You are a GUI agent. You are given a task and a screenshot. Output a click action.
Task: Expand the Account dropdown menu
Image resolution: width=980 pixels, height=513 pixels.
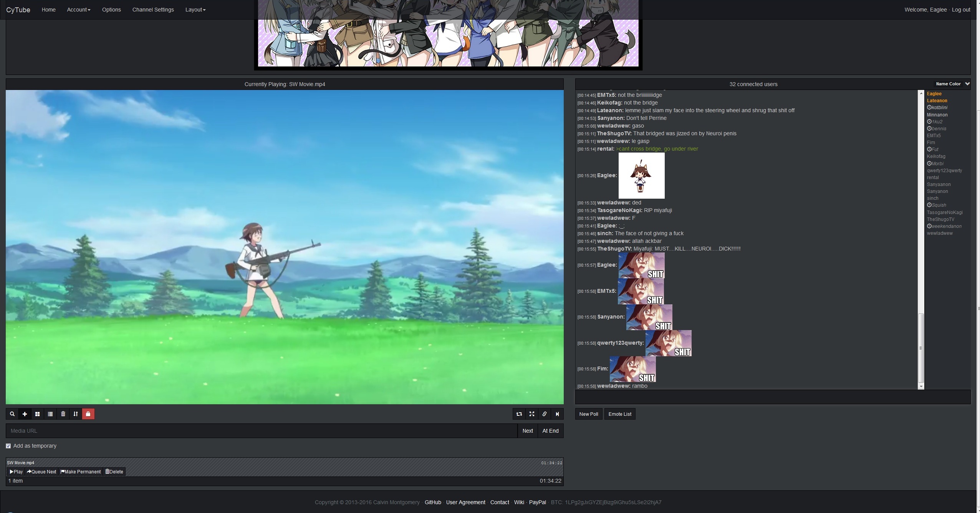[79, 10]
